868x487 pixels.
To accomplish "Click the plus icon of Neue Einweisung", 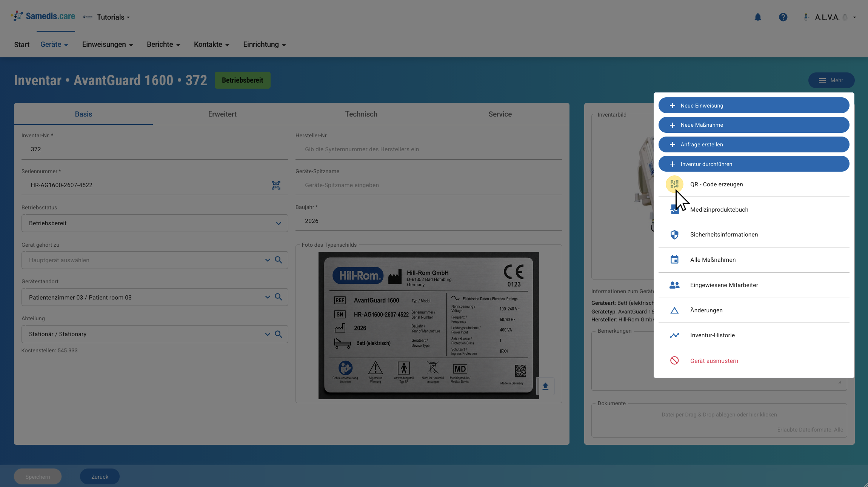I will (672, 106).
